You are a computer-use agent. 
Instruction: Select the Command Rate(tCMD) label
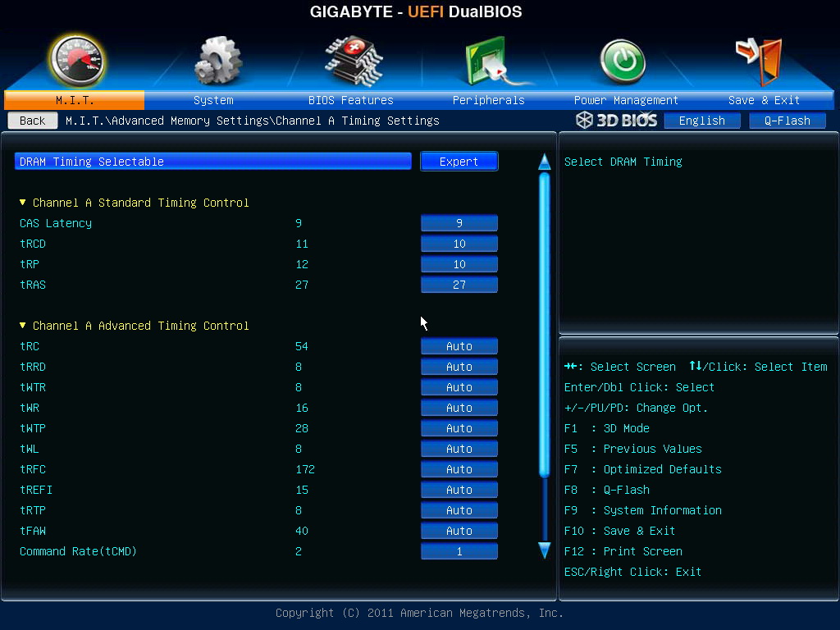pyautogui.click(x=78, y=551)
